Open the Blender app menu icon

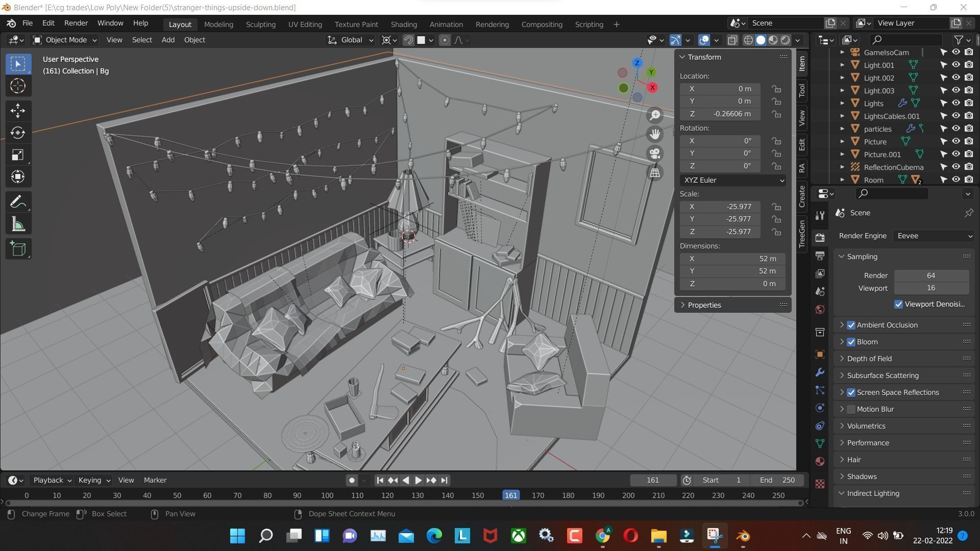point(11,23)
